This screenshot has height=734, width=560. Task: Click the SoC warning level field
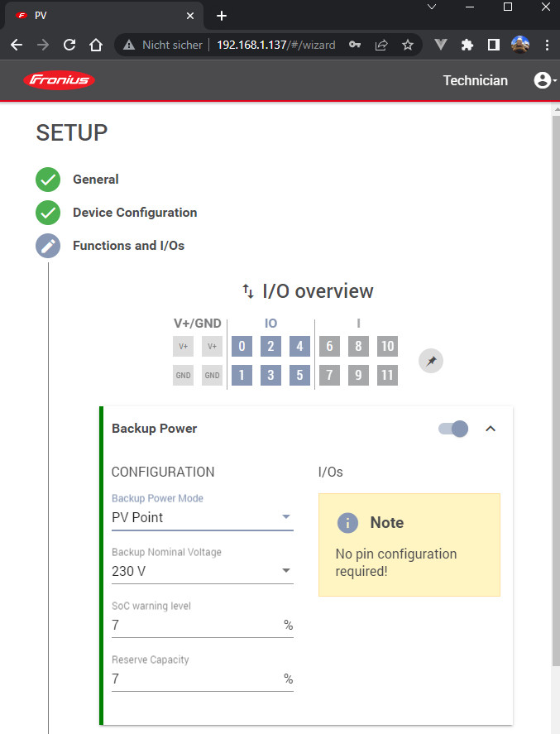pyautogui.click(x=195, y=625)
